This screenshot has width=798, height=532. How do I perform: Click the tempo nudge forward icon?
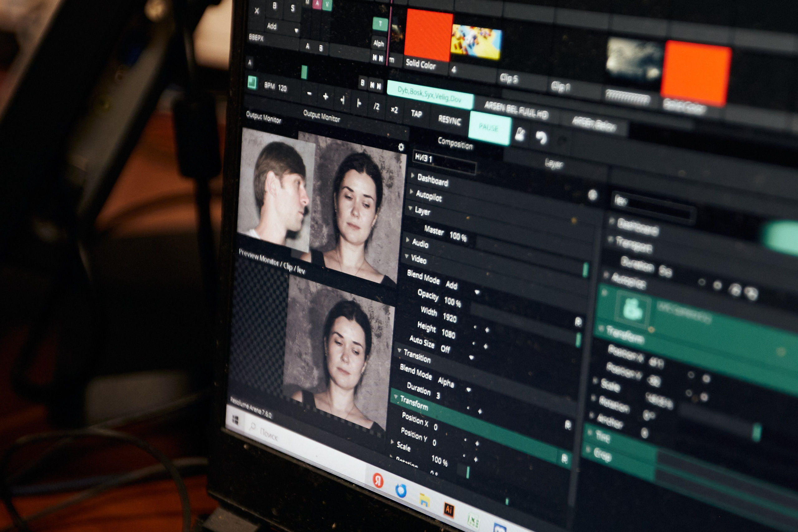click(x=359, y=103)
